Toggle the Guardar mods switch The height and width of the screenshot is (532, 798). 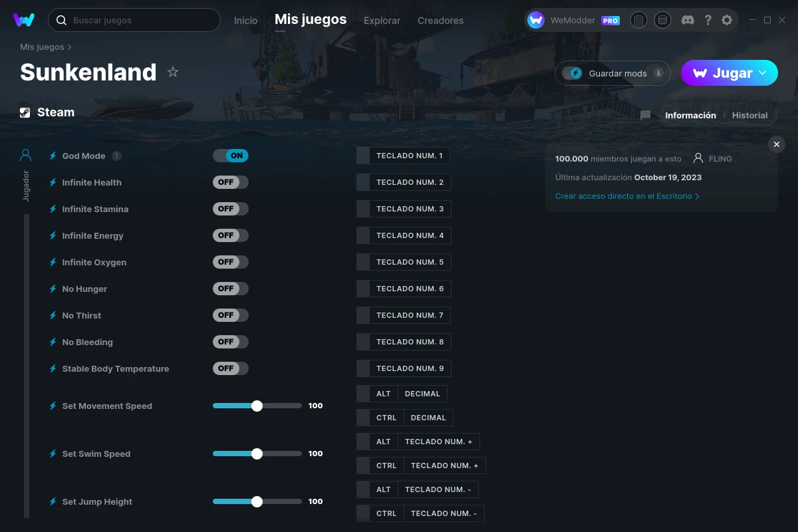(573, 73)
